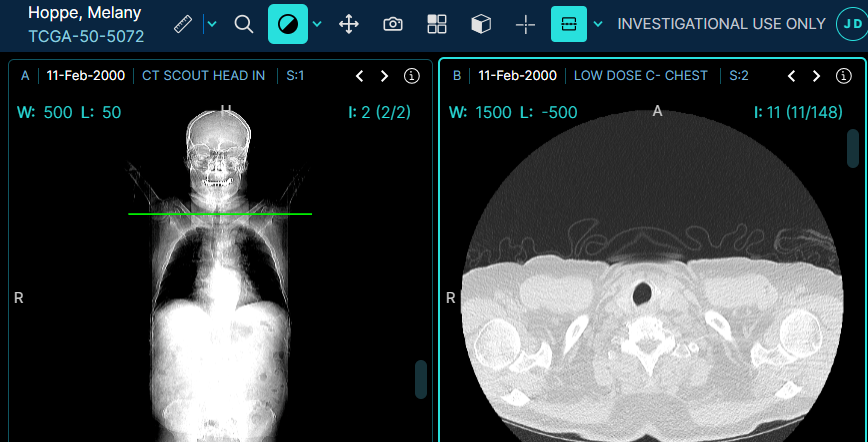Image resolution: width=868 pixels, height=442 pixels.
Task: Show info for viewport B series
Action: tap(844, 76)
